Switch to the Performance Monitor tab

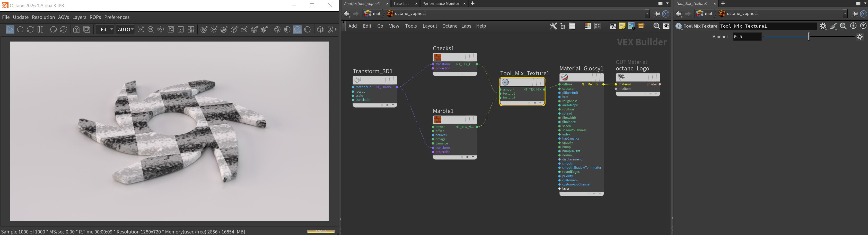pos(440,4)
